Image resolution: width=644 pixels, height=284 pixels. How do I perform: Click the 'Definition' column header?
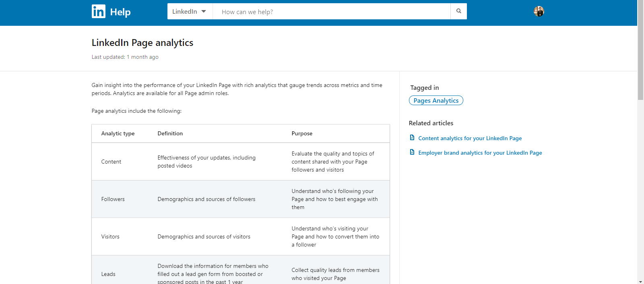170,133
